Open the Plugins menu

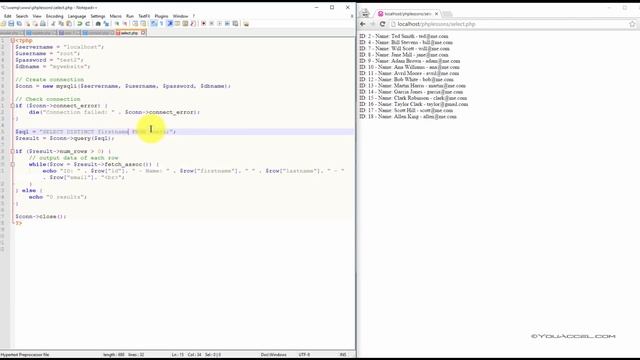(161, 16)
